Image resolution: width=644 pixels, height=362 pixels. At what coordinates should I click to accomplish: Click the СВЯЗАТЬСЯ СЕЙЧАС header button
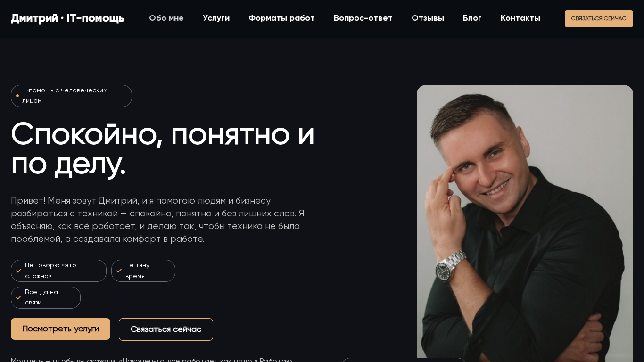tap(599, 19)
